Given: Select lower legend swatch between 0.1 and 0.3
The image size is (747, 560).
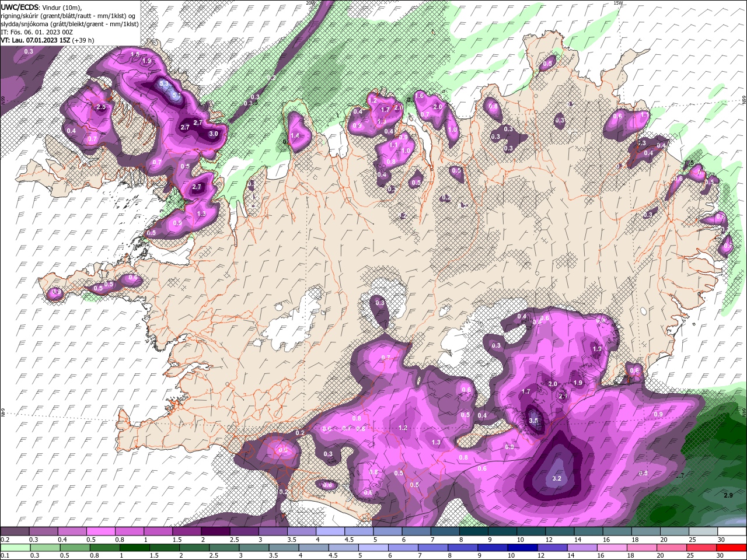Looking at the screenshot, I should point(15,548).
